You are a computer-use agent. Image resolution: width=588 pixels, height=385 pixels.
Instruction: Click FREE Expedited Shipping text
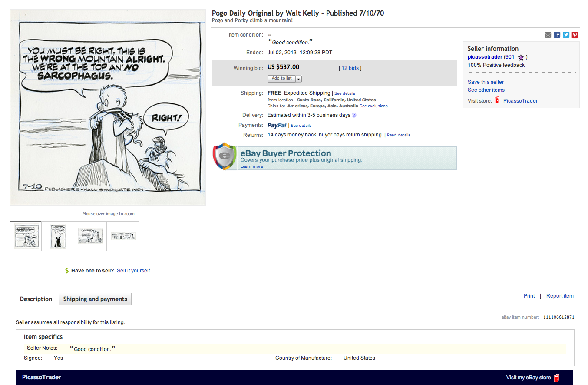299,93
